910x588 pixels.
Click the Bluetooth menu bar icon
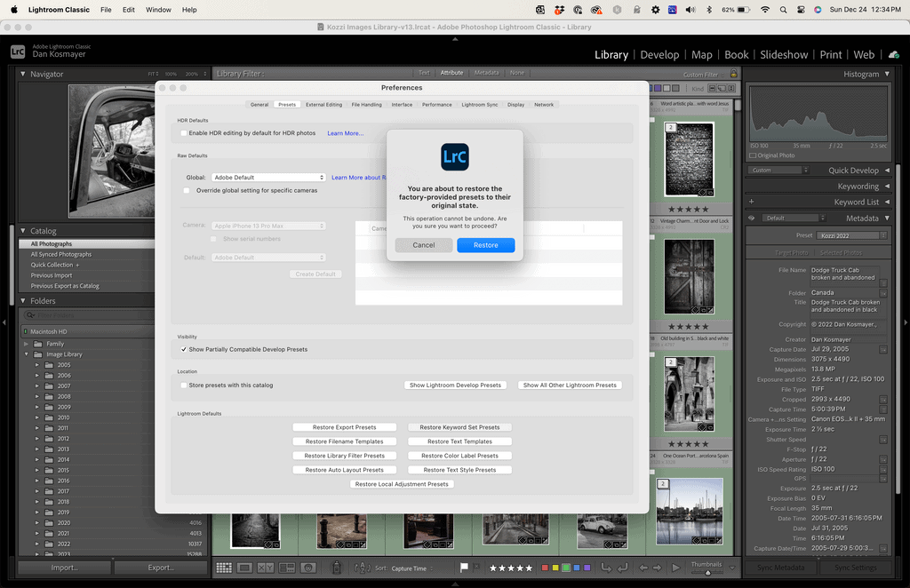[x=709, y=10]
